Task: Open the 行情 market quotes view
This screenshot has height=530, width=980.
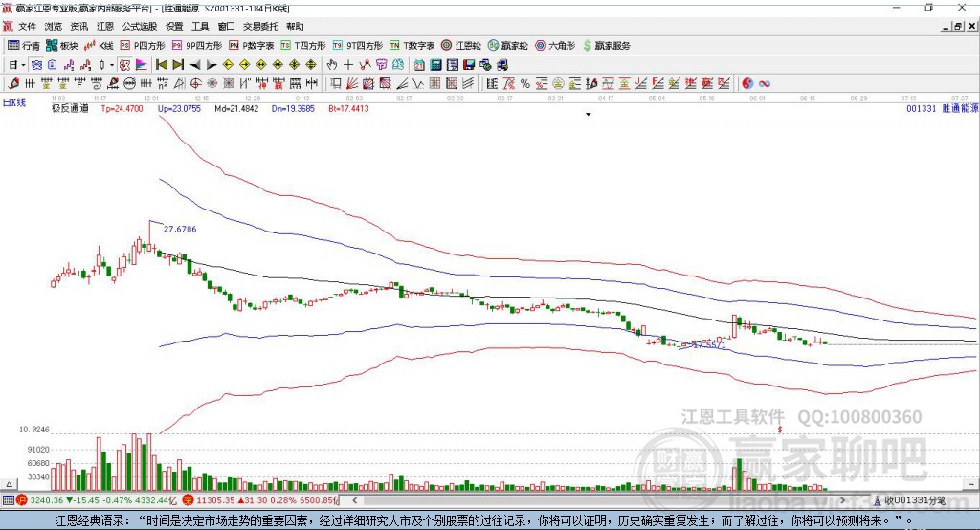Action: (24, 46)
